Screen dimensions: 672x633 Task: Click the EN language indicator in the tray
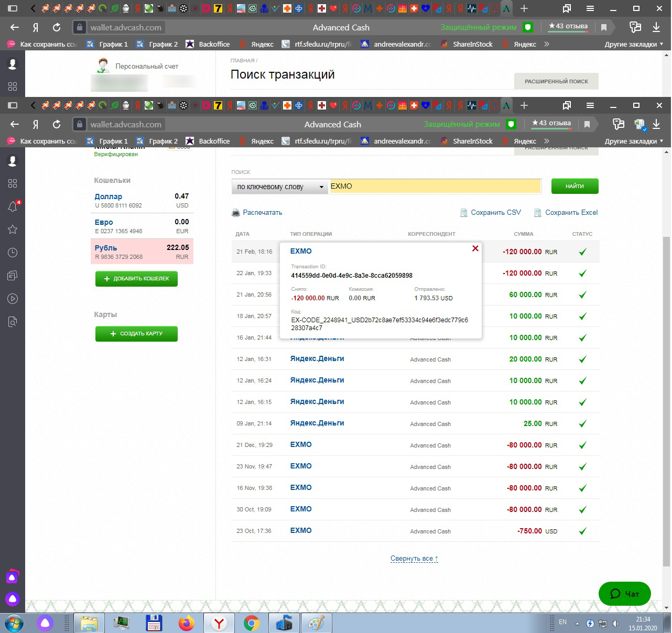tap(562, 622)
